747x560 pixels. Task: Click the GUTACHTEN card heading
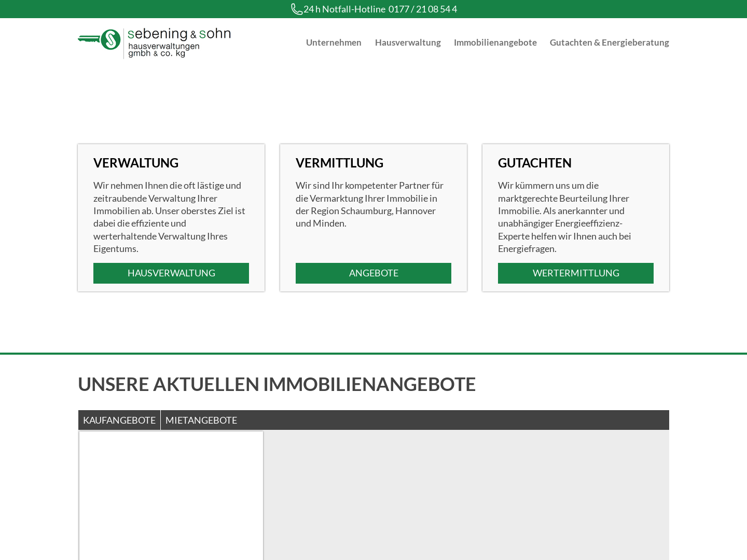[534, 163]
